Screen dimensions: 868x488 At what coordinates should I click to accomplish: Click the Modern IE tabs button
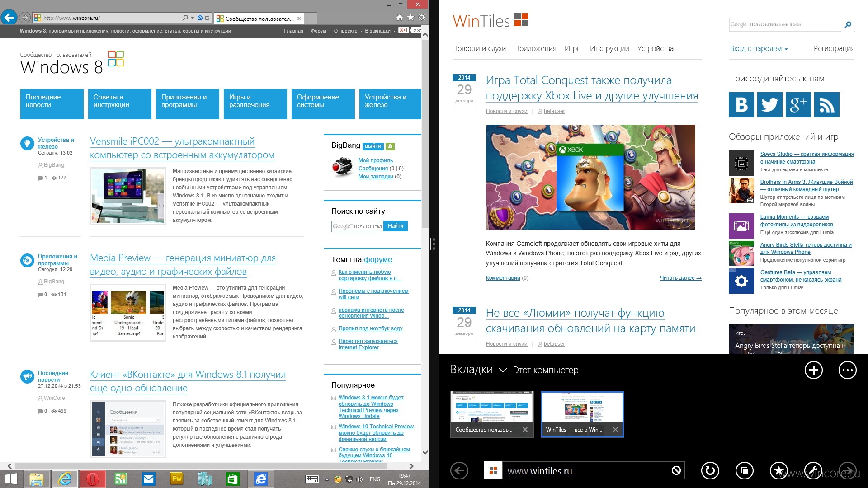[x=744, y=471]
